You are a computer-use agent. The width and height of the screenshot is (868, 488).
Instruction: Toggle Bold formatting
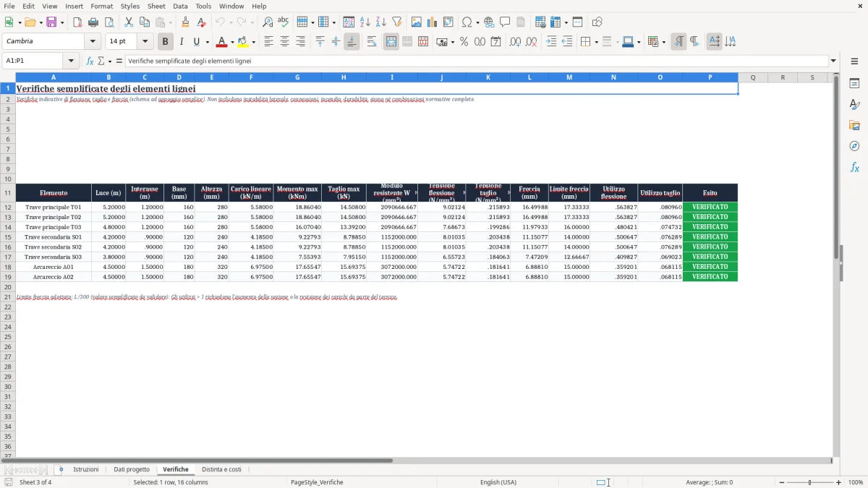click(x=165, y=42)
